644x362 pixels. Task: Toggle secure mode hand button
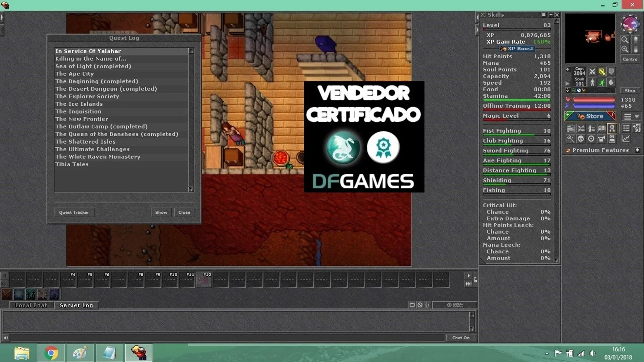point(611,83)
